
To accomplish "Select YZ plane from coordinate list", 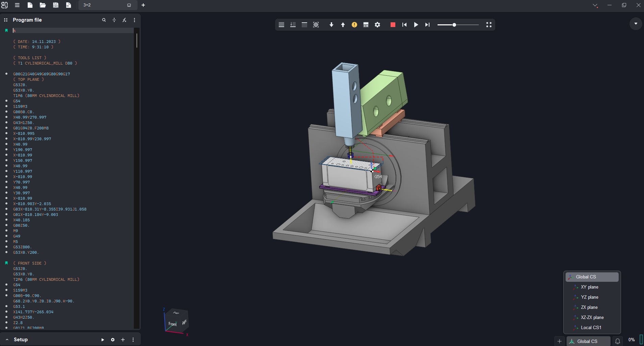I will [589, 297].
